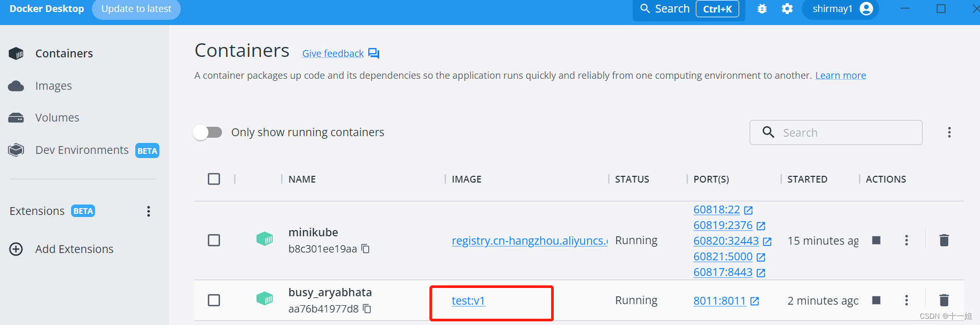
Task: Open the settings gear icon
Action: (x=787, y=9)
